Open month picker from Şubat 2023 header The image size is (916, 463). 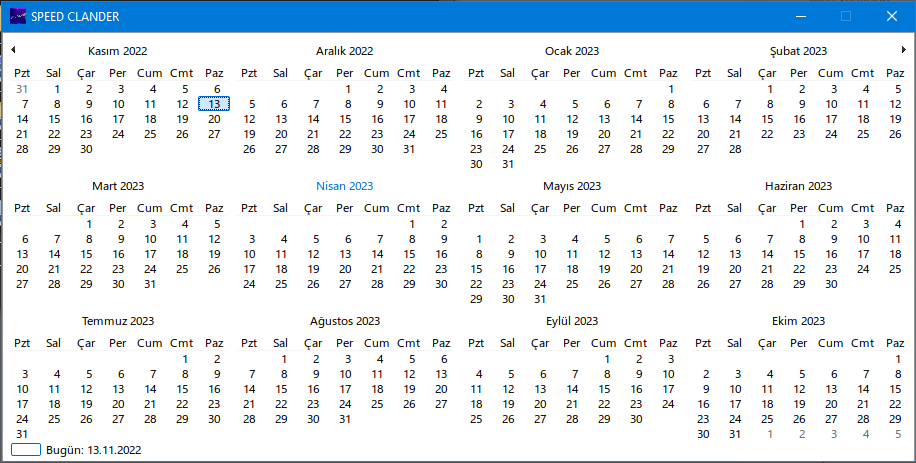point(799,51)
